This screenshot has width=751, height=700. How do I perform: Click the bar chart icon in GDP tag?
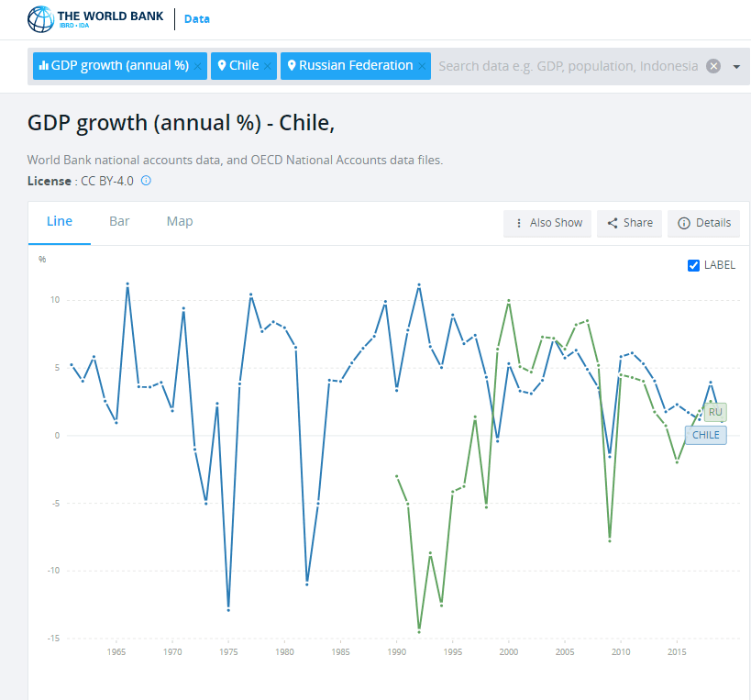pyautogui.click(x=44, y=66)
